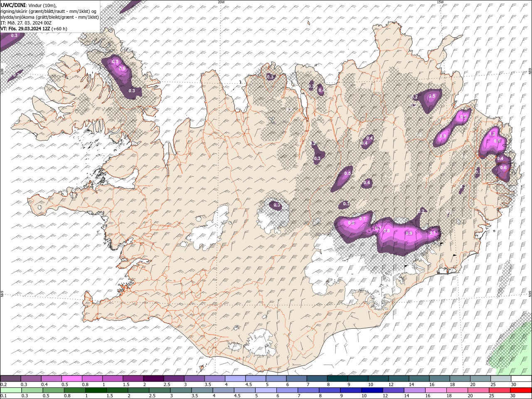Screen dimensions: 532x399
Task: Click the white Mýrdalsjökull glacier near the south coast
Action: pos(260,343)
